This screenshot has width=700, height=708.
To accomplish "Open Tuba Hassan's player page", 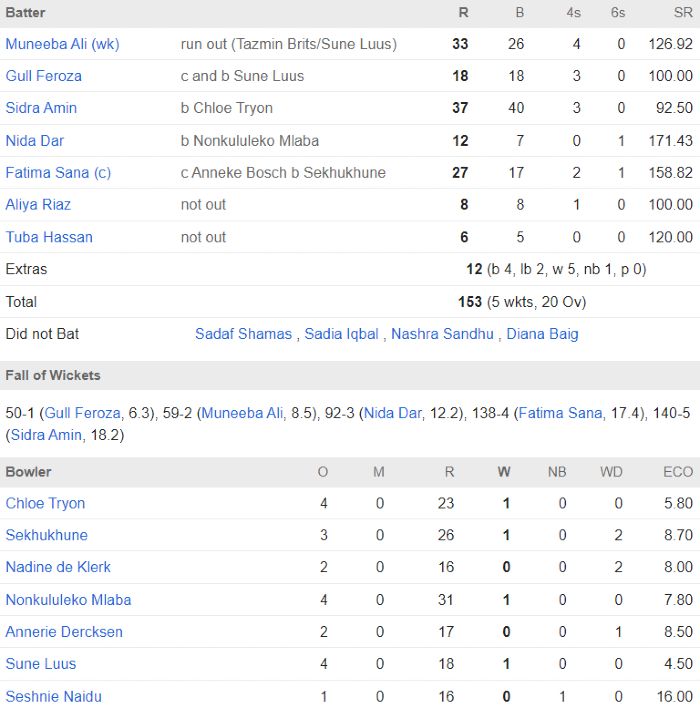I will (x=49, y=237).
